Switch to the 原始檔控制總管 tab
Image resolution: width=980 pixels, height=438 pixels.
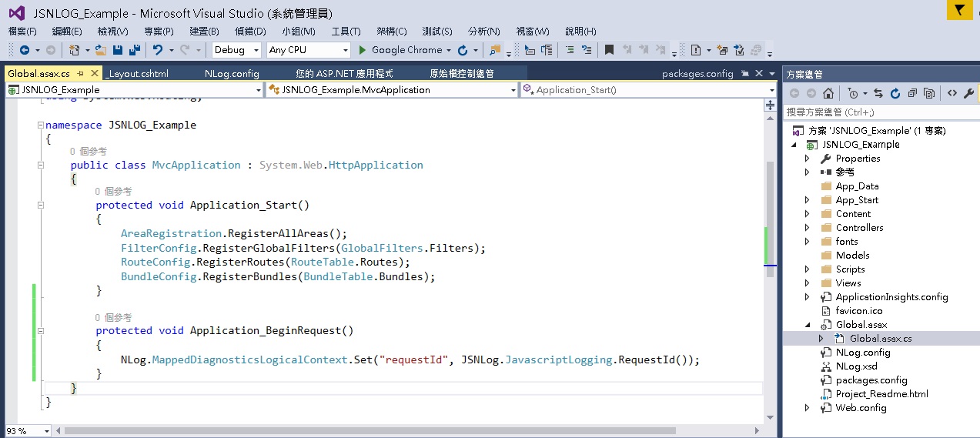pyautogui.click(x=462, y=73)
